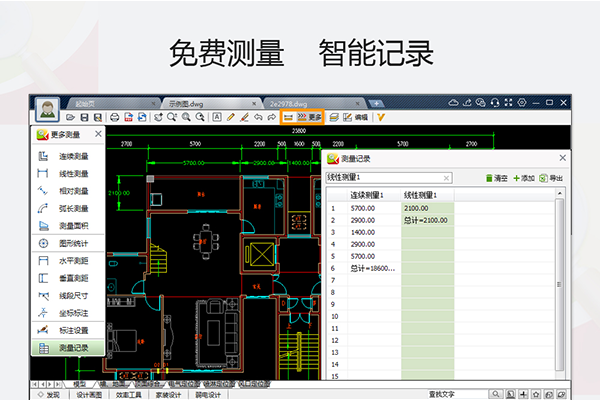Undo the last action
600x400 pixels.
pyautogui.click(x=258, y=117)
